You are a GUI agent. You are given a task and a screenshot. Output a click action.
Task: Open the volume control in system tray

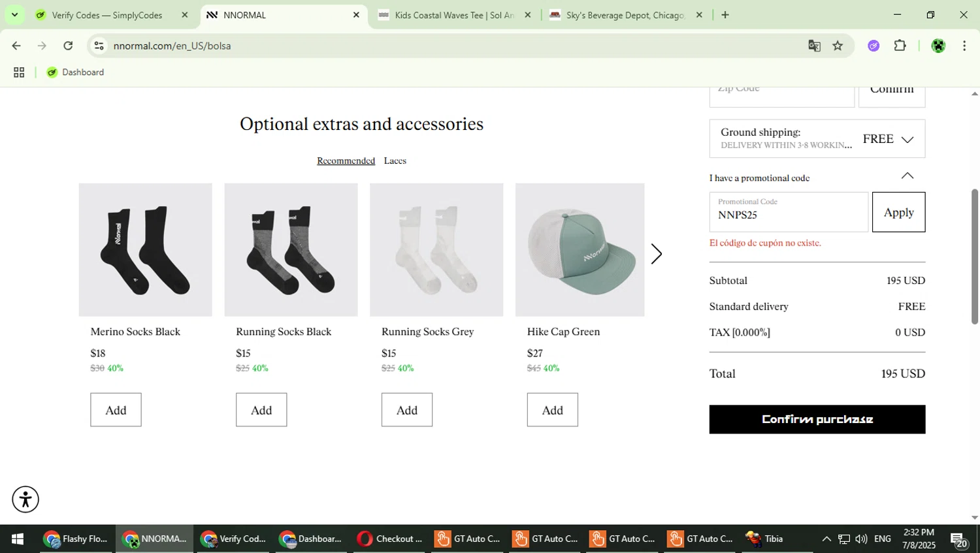861,539
